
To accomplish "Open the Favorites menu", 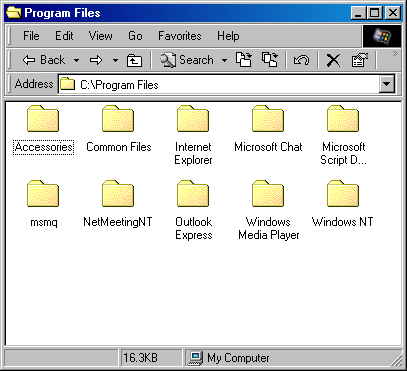I will pyautogui.click(x=180, y=36).
